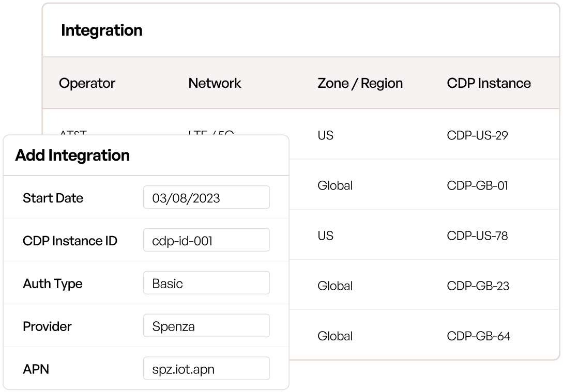Select the CDP-US-29 instance cell
The height and width of the screenshot is (392, 563).
[x=477, y=135]
